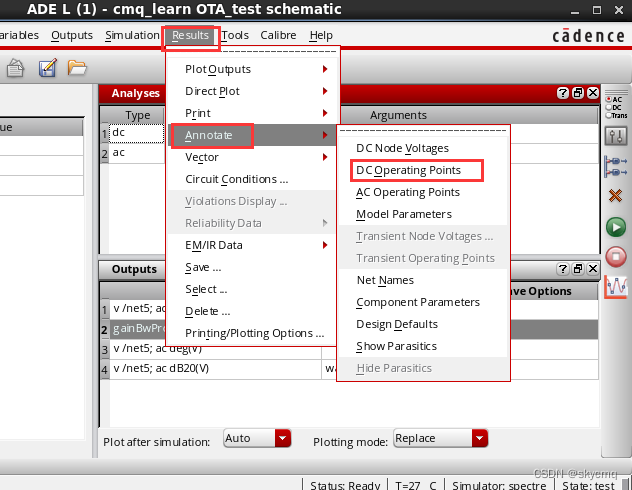This screenshot has height=490, width=632.
Task: Select the AC radio button
Action: tap(609, 99)
